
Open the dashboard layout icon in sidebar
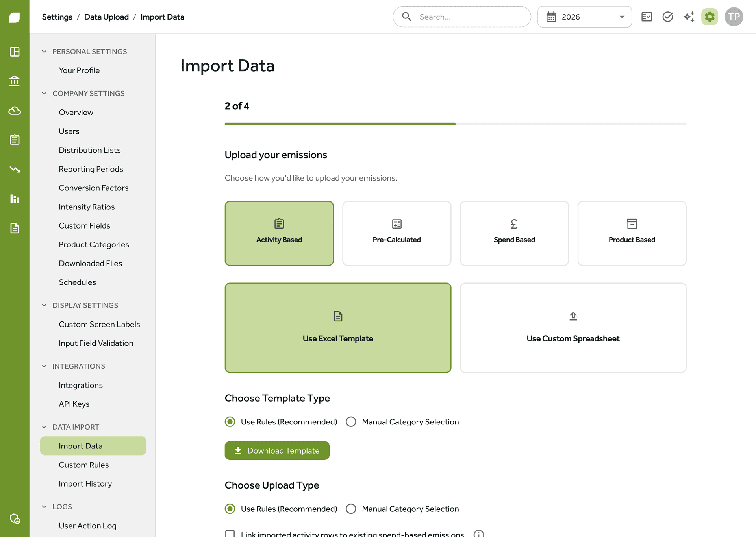coord(15,52)
